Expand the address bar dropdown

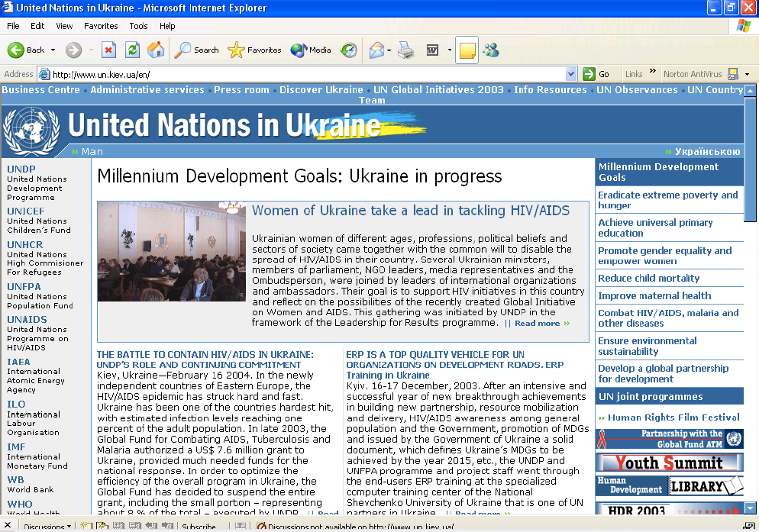tap(571, 74)
